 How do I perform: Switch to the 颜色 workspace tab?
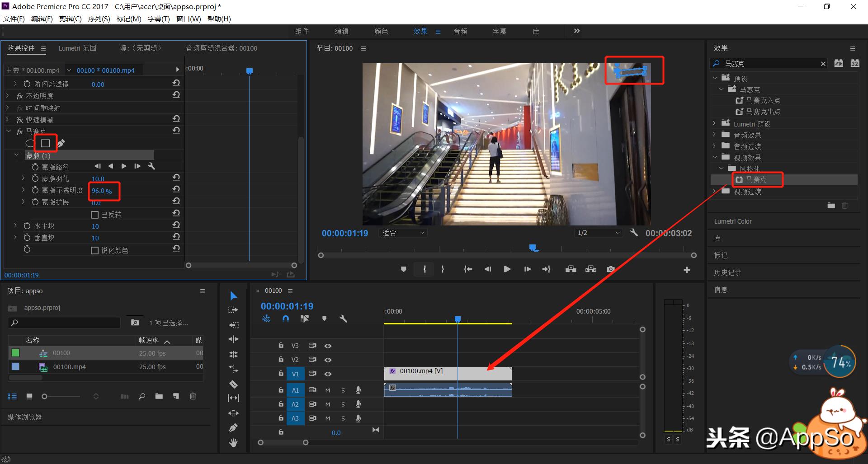coord(381,31)
